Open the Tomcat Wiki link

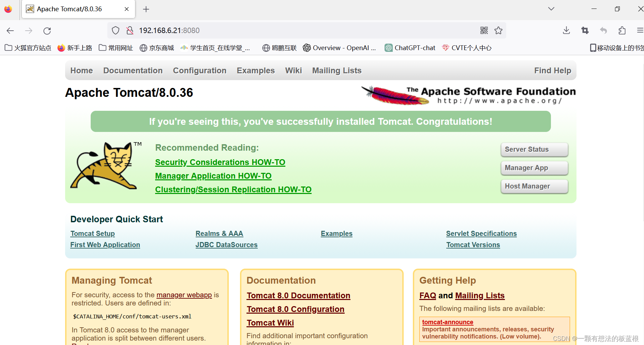coord(270,323)
